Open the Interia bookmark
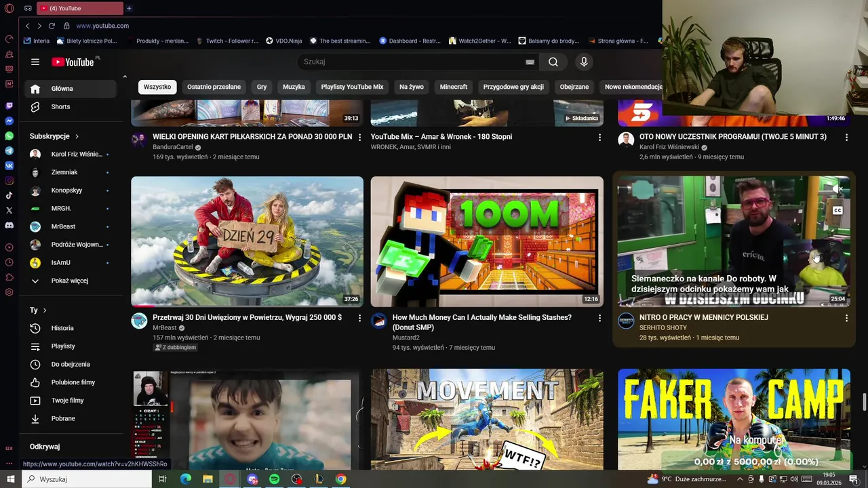 click(x=37, y=41)
